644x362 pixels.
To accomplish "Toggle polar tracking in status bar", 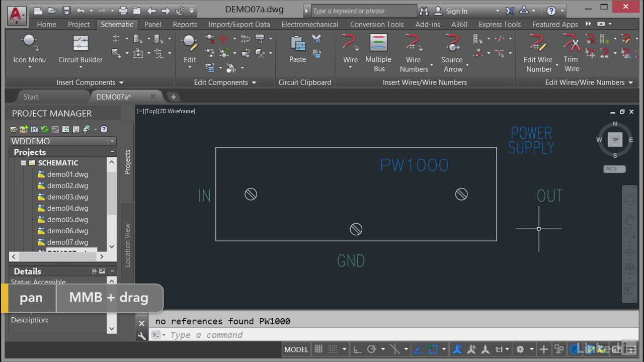I will [372, 349].
